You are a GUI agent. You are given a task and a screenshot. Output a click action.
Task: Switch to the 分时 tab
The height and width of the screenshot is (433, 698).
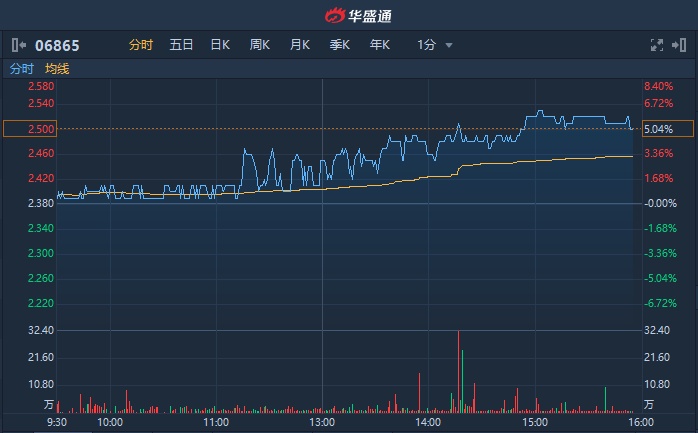pos(141,45)
